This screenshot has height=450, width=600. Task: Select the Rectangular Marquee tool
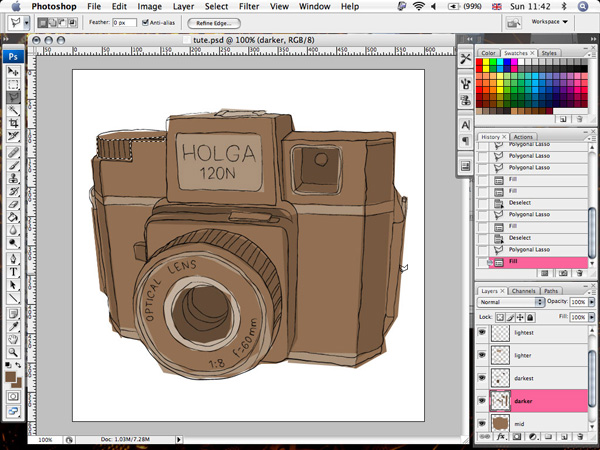(13, 85)
